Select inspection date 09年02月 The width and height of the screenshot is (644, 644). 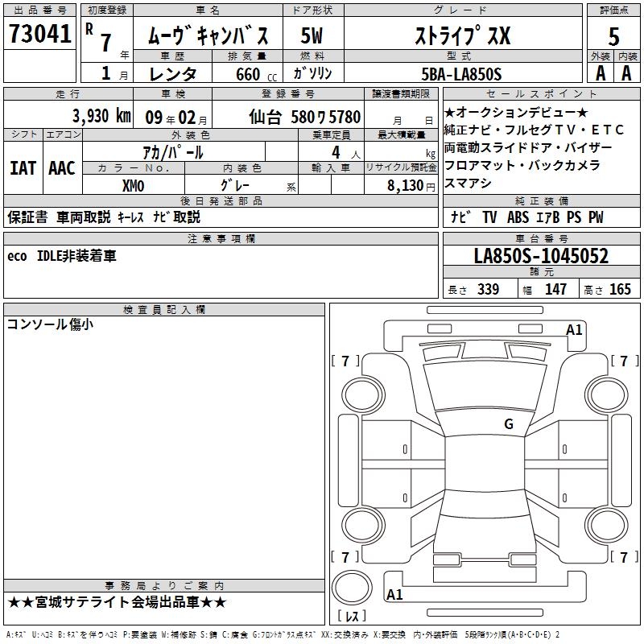point(176,118)
